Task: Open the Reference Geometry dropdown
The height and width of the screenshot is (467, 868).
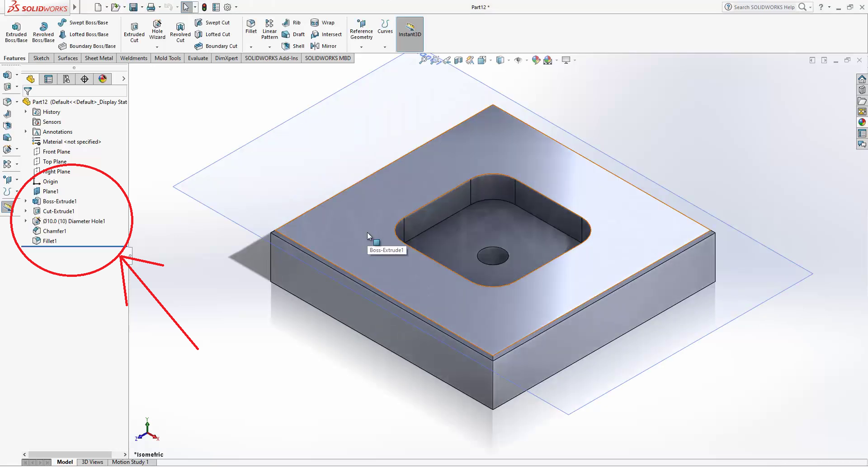Action: tap(361, 47)
